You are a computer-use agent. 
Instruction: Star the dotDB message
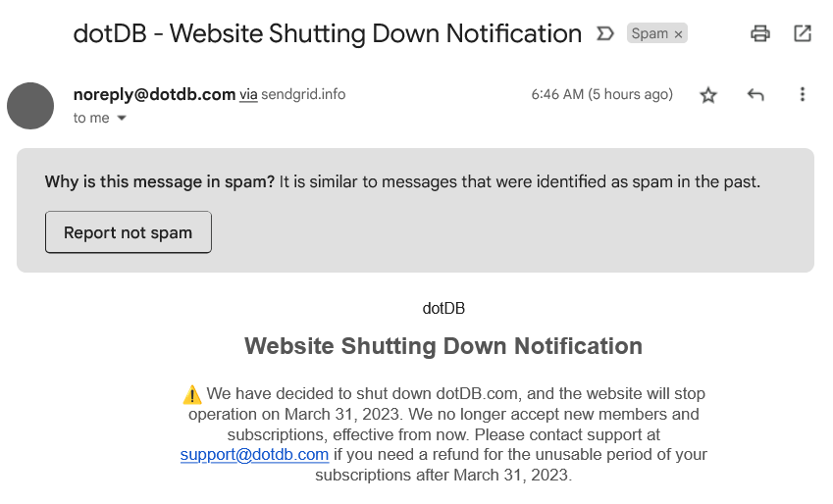[708, 95]
